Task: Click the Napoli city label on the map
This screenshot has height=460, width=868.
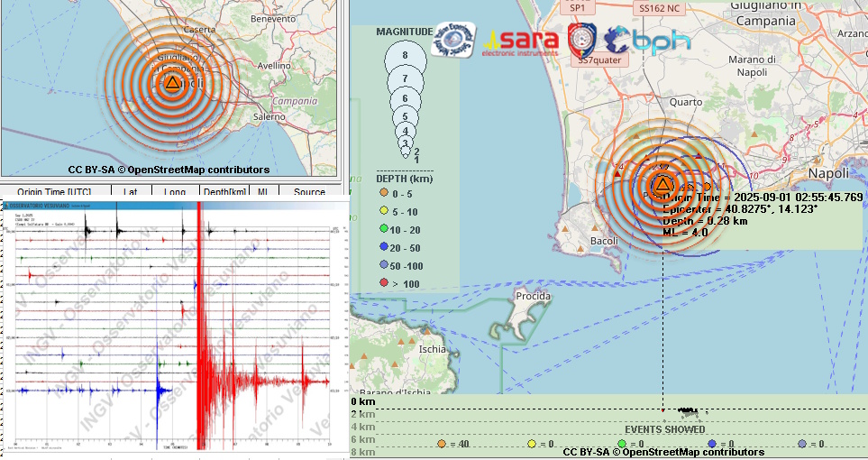Action: point(828,173)
